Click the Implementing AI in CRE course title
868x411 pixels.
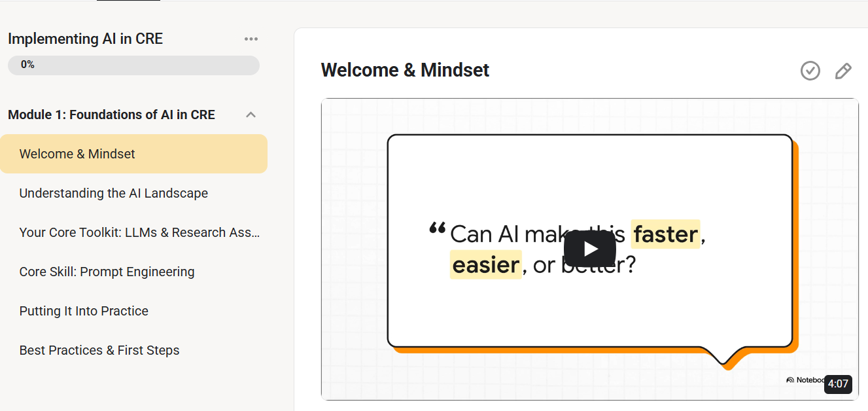coord(85,39)
